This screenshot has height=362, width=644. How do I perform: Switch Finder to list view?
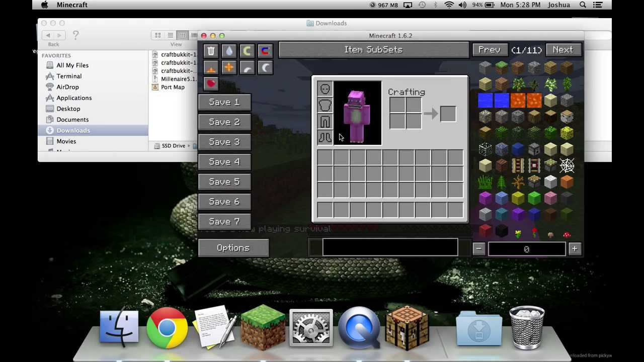(x=170, y=35)
